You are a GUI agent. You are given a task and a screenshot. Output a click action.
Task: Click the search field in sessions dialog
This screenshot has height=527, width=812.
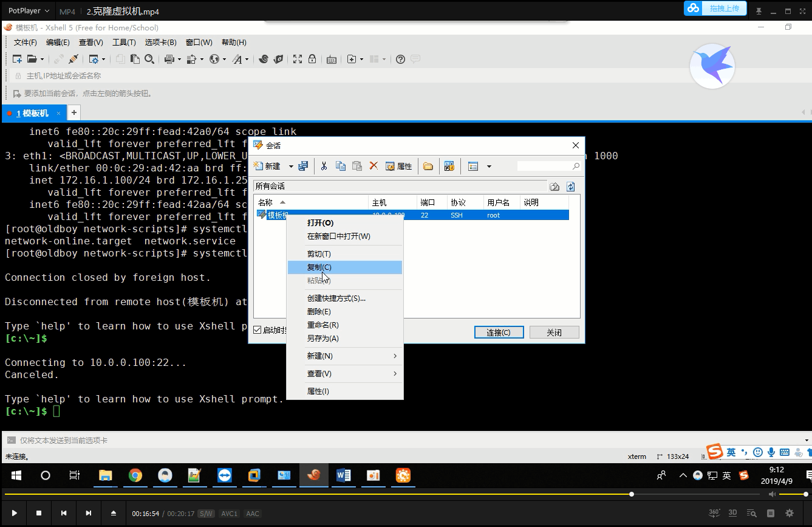[x=549, y=166]
